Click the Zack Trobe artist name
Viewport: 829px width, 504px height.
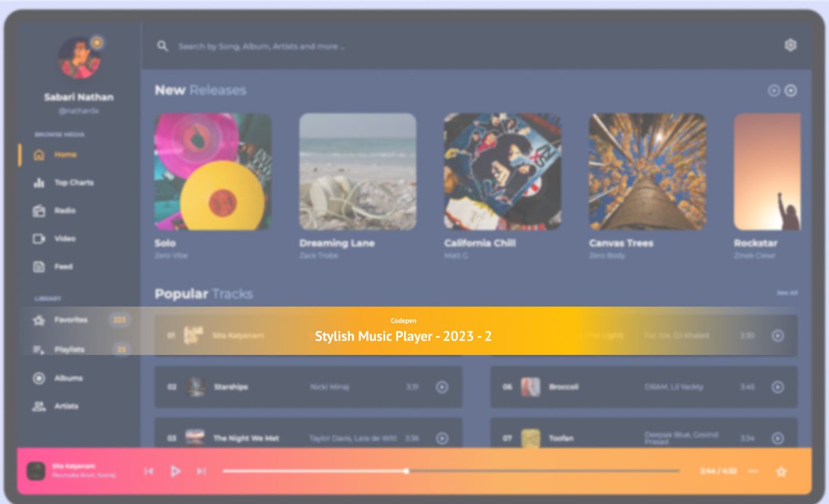[x=319, y=256]
